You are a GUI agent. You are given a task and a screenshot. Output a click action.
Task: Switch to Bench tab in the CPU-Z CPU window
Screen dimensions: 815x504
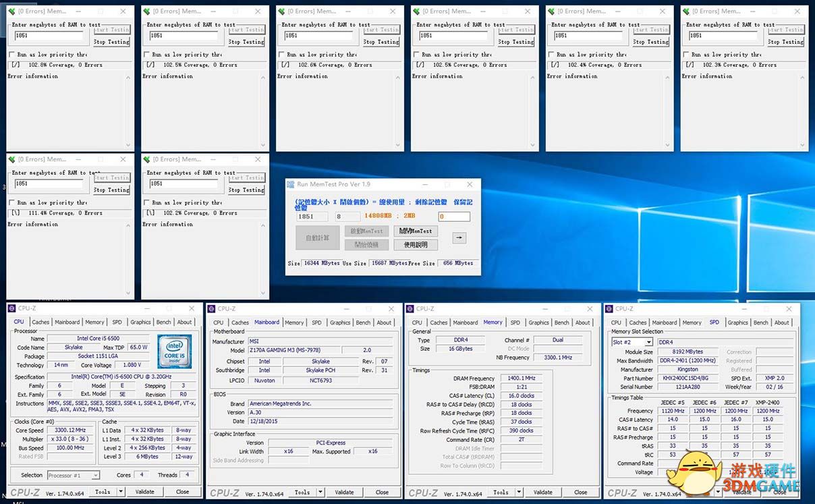click(x=163, y=322)
